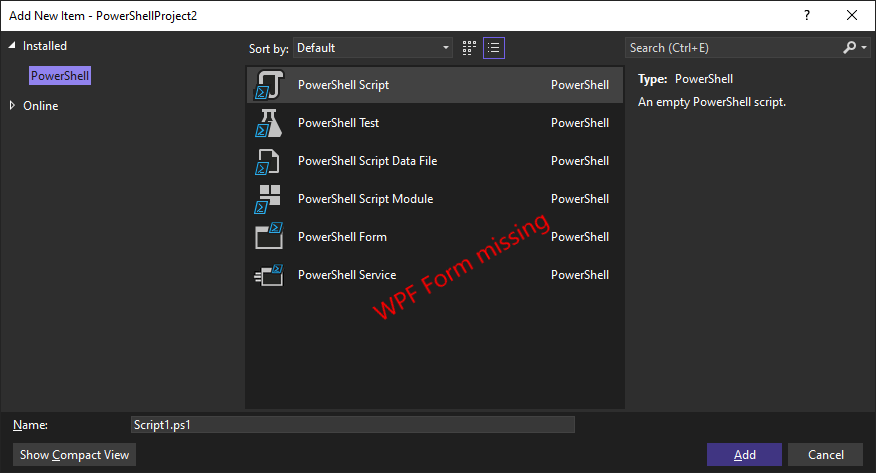The image size is (876, 473).
Task: Click the PowerShell type column of PowerShell Service
Action: [x=580, y=275]
